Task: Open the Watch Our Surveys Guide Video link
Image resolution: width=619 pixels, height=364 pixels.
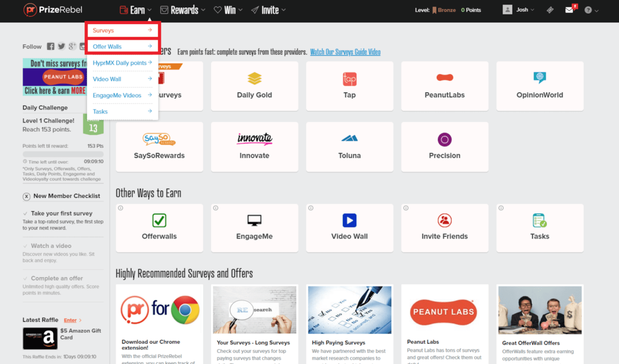Action: pyautogui.click(x=345, y=52)
